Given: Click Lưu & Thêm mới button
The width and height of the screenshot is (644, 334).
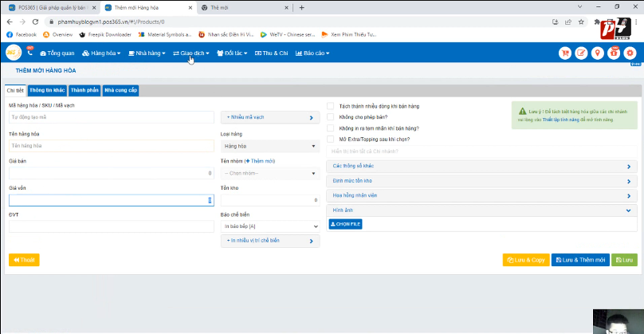Looking at the screenshot, I should pyautogui.click(x=580, y=260).
